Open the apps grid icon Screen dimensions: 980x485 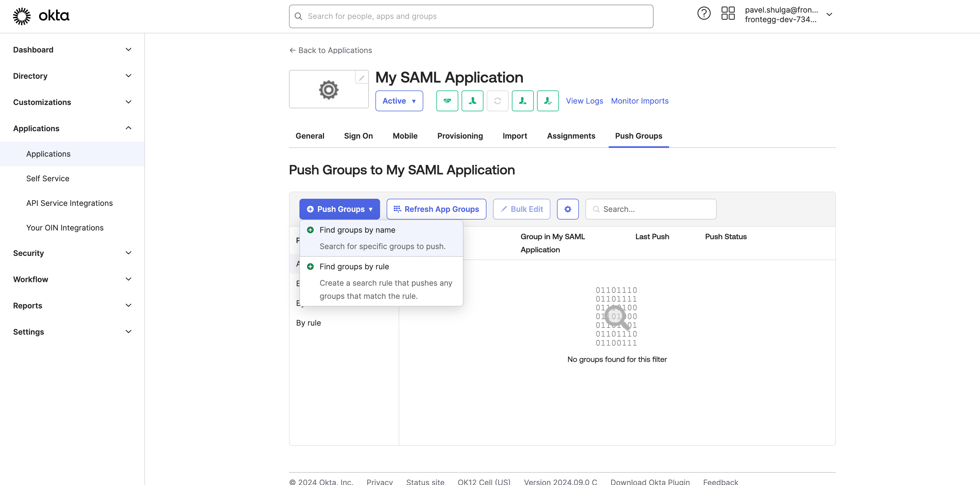pos(728,13)
